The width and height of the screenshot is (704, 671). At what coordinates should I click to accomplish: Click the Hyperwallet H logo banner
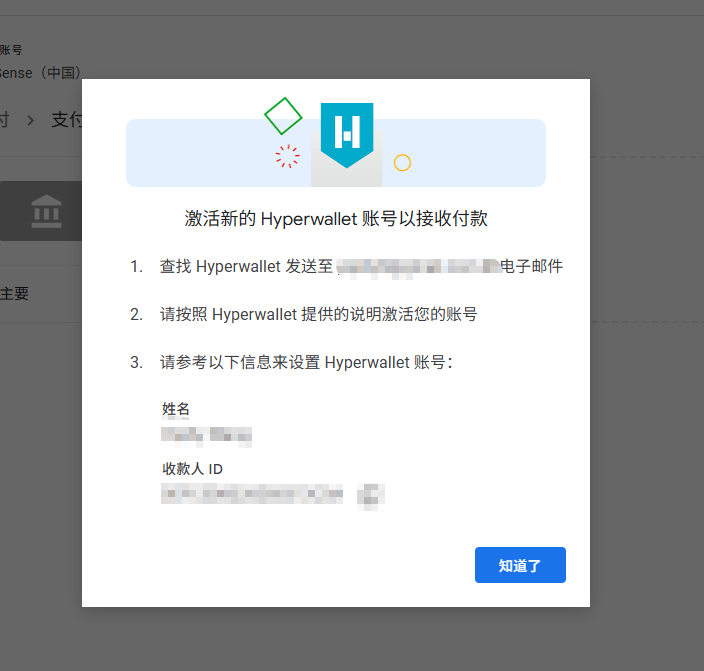tap(347, 135)
